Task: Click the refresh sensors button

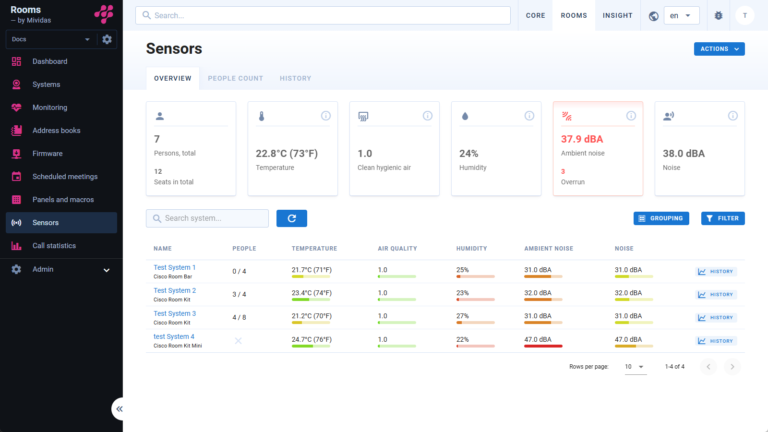Action: 291,218
